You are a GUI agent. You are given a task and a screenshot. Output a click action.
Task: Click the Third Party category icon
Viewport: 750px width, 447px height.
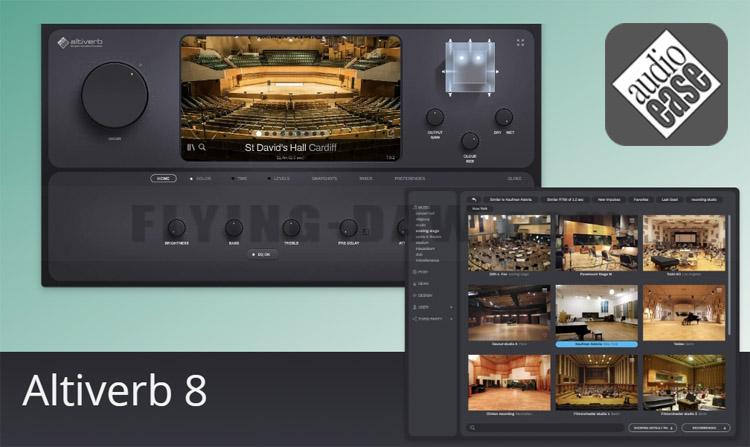(x=415, y=319)
